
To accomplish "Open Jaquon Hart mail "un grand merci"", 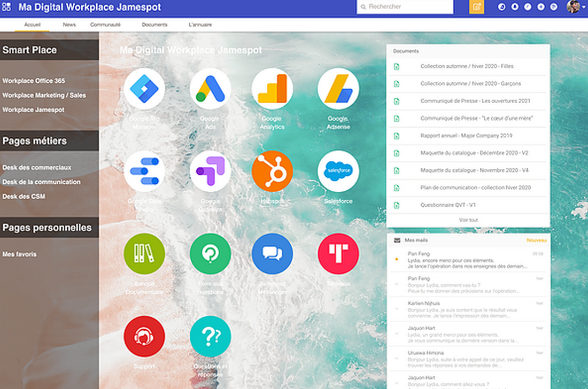I will [x=468, y=334].
